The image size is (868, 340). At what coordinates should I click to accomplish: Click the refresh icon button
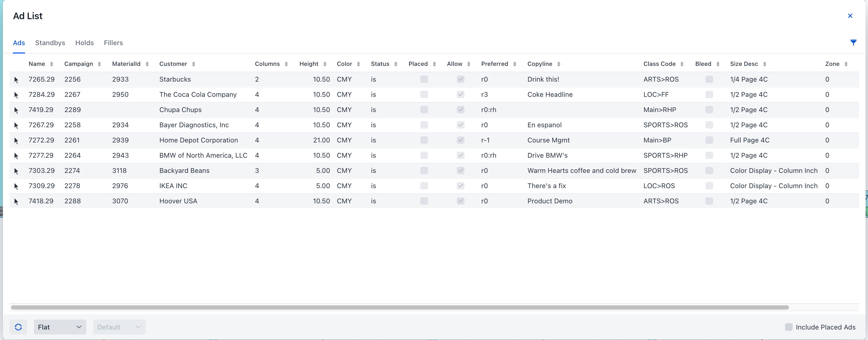pyautogui.click(x=18, y=327)
